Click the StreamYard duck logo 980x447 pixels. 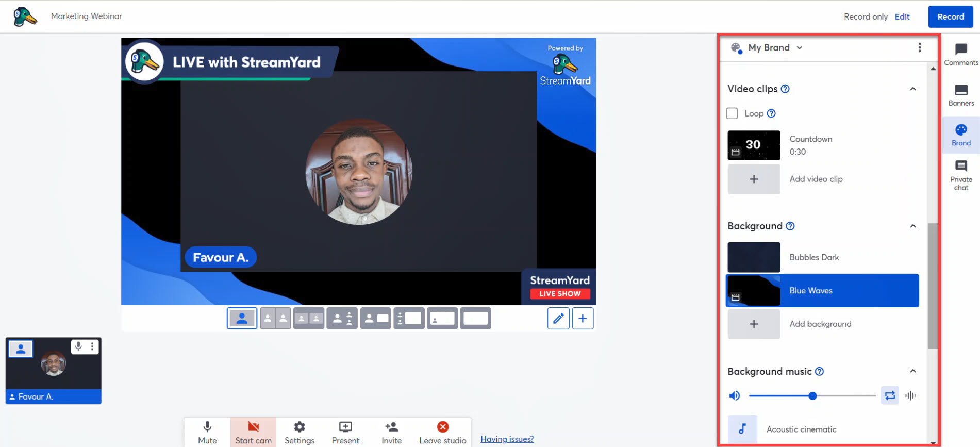[x=25, y=16]
